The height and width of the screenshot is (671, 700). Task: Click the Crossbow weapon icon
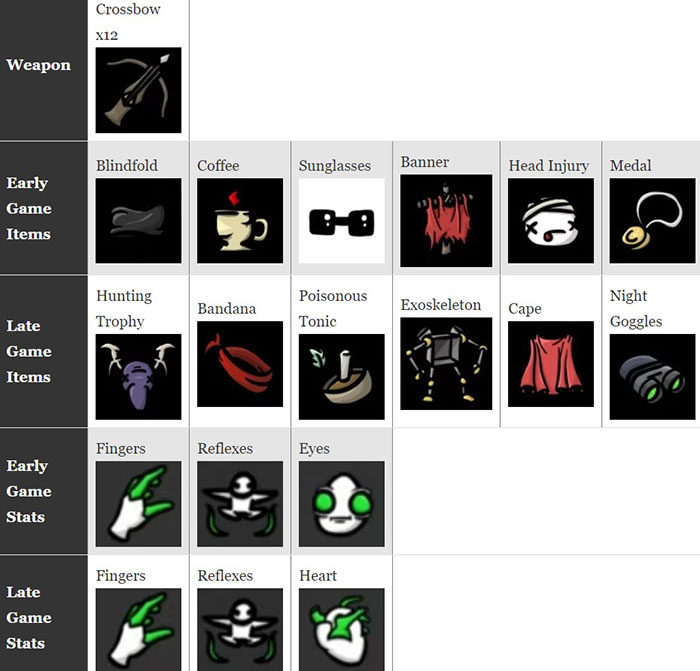coord(138,90)
